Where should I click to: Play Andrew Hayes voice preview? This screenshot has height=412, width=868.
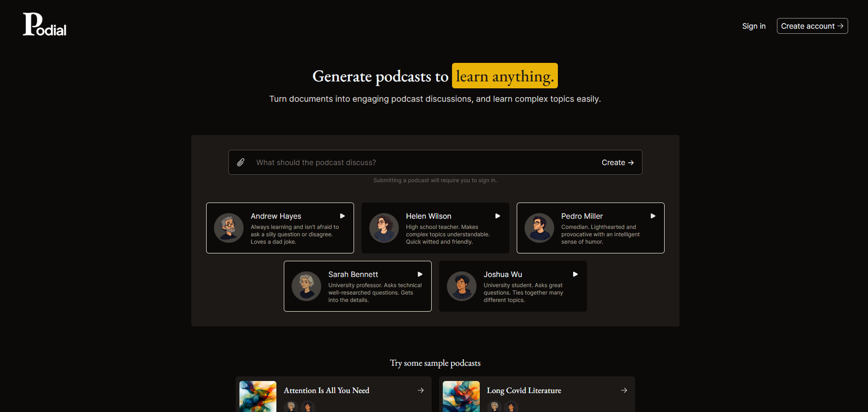[x=342, y=216]
